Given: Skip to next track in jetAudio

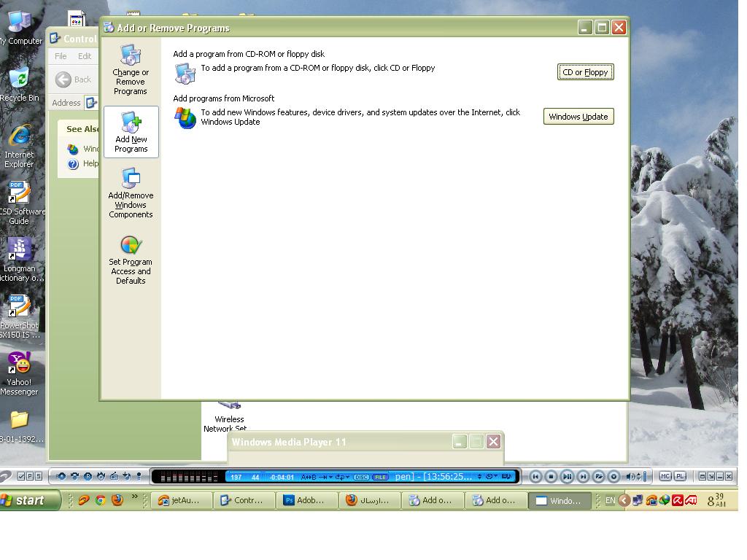Looking at the screenshot, I should point(583,476).
